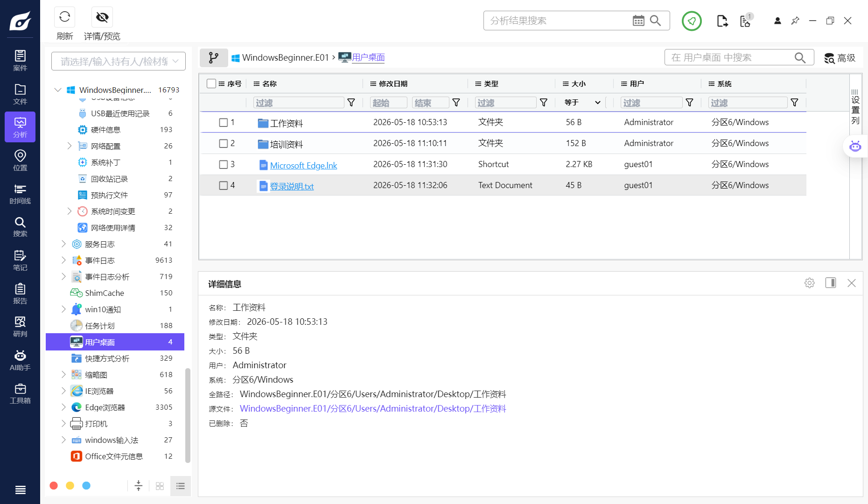868x504 pixels.
Task: Open the 时间线 (Timeline) sidebar section
Action: [20, 194]
